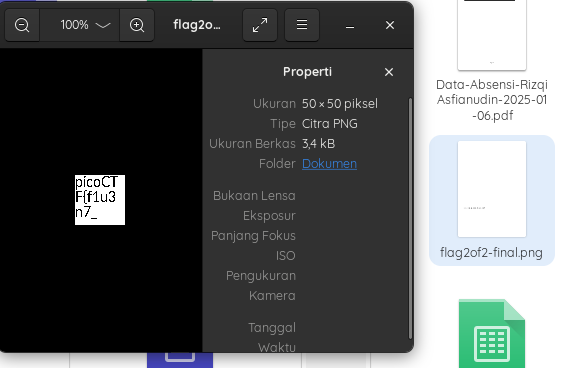The image size is (565, 368).
Task: Close the Properti side panel
Action: (x=389, y=72)
